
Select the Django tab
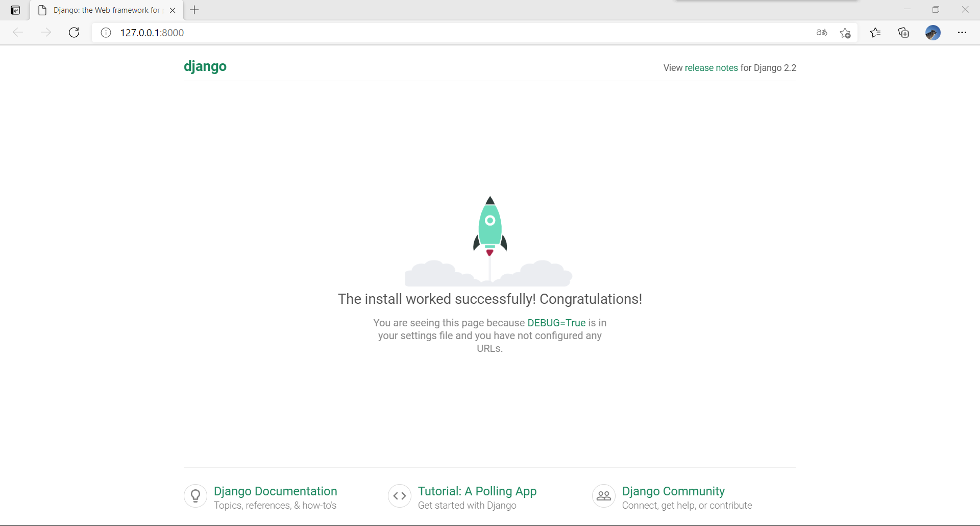click(x=107, y=10)
